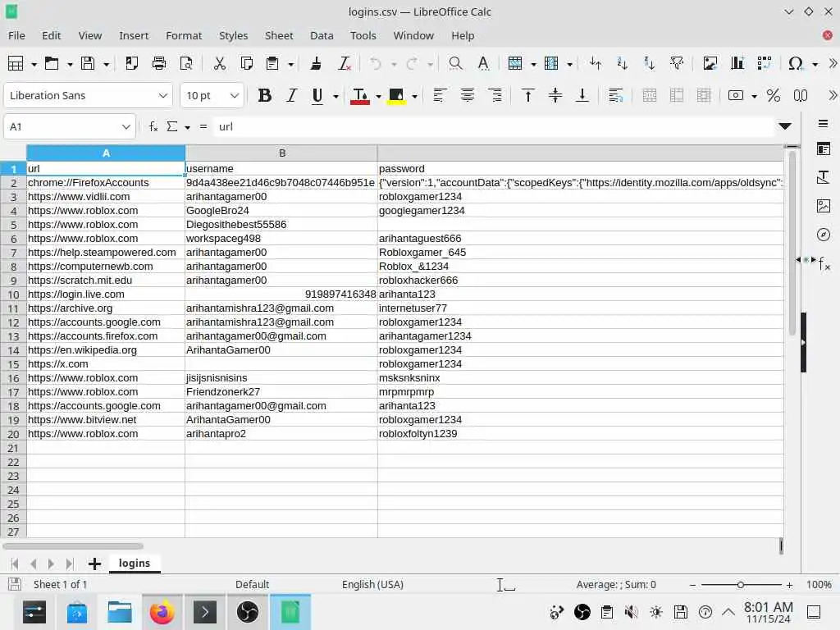Insert Chart toolbar icon
The height and width of the screenshot is (630, 840).
tap(737, 63)
